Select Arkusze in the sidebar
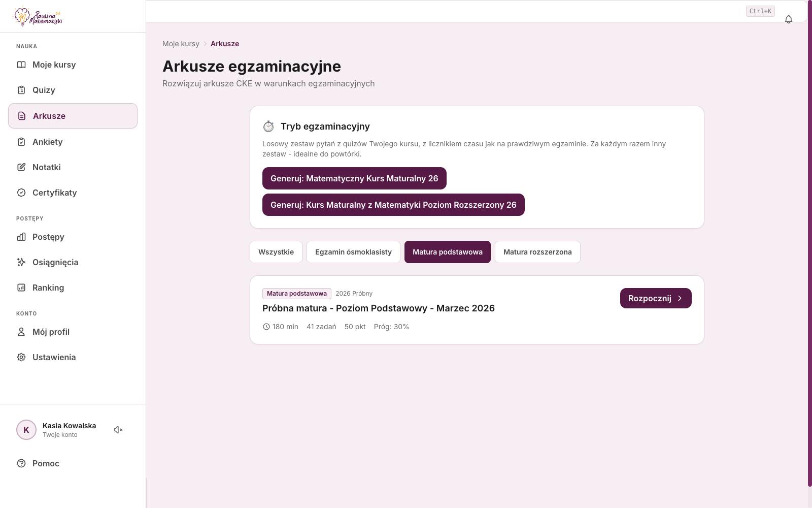The height and width of the screenshot is (508, 812). tap(73, 116)
